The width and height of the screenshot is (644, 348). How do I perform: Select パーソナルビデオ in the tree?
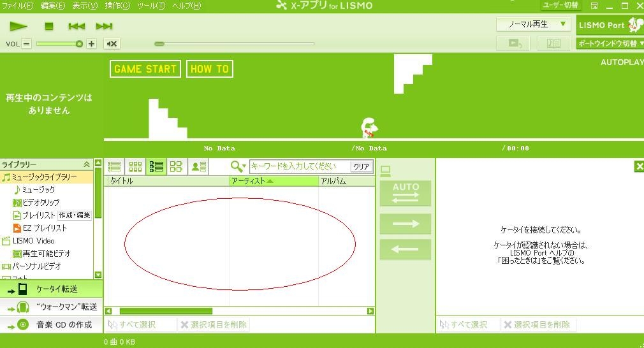coord(36,266)
